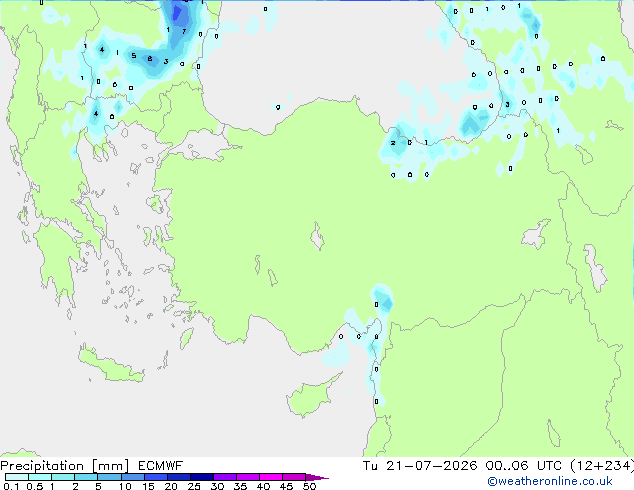
Task: Select the legend label '0.1'
Action: 11,486
